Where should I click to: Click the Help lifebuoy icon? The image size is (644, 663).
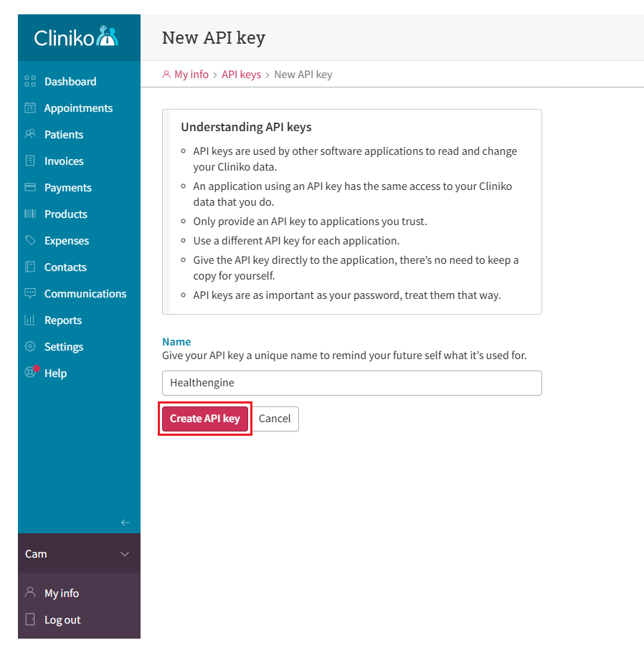point(30,372)
